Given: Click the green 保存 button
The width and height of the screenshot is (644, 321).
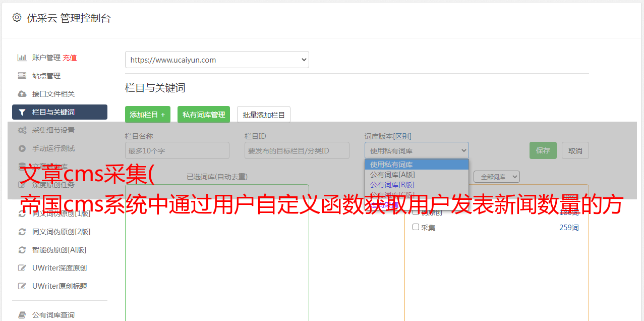Looking at the screenshot, I should 543,150.
